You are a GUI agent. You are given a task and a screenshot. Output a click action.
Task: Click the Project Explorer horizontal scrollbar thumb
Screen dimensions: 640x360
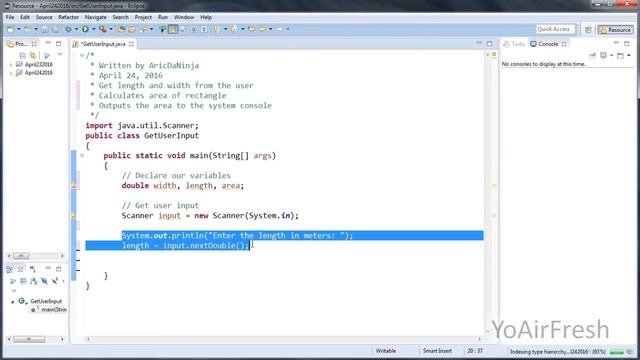click(21, 256)
